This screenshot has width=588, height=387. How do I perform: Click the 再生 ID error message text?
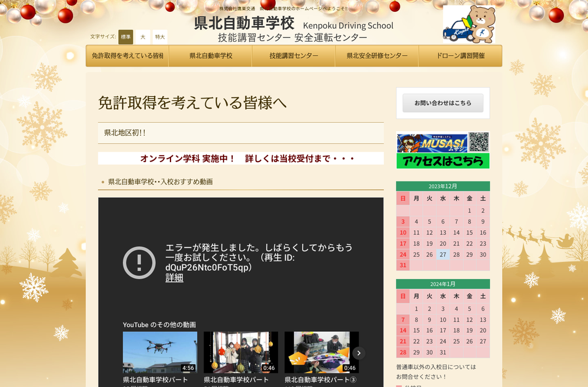pyautogui.click(x=259, y=257)
